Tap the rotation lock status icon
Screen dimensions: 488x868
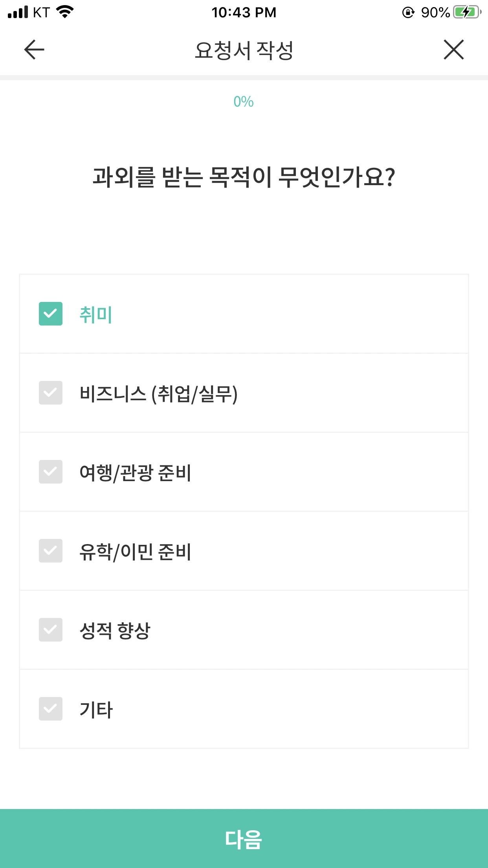tap(408, 13)
